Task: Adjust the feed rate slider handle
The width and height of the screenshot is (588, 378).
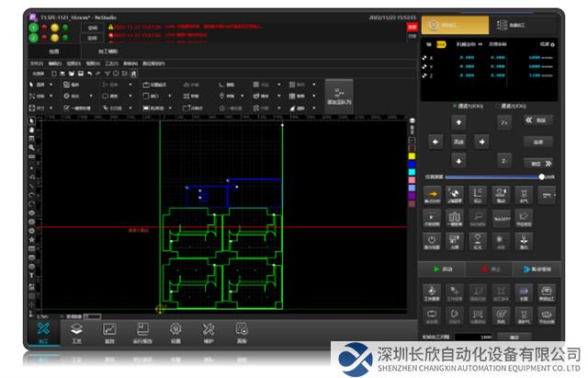Action: 542,176
